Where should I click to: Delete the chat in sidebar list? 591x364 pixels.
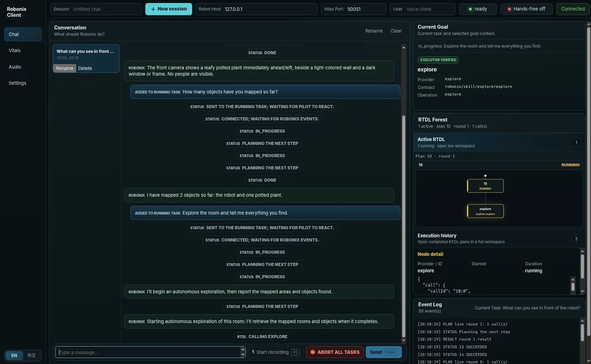click(85, 68)
